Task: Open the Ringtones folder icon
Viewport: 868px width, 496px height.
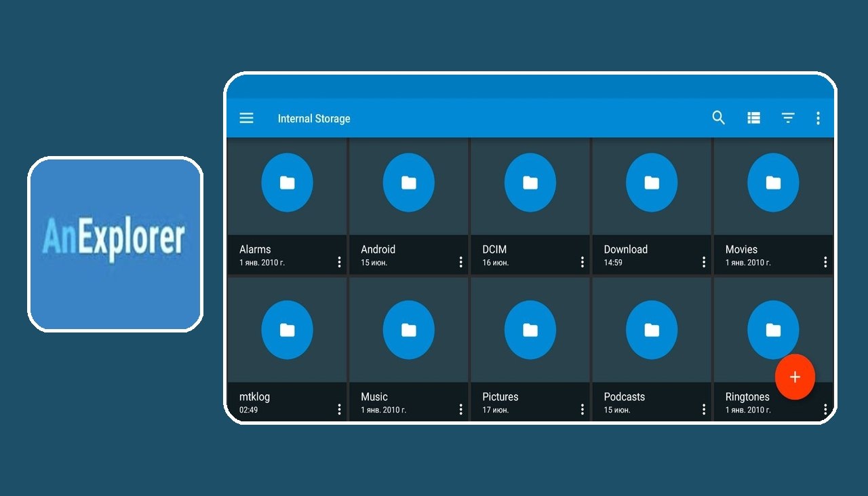Action: [x=773, y=330]
